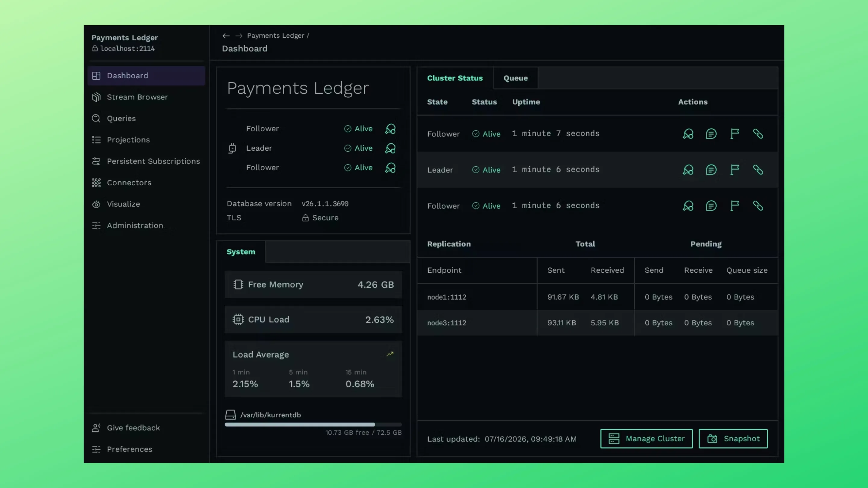This screenshot has height=488, width=868.
Task: Click Alive status in Leader table row
Action: coord(486,170)
